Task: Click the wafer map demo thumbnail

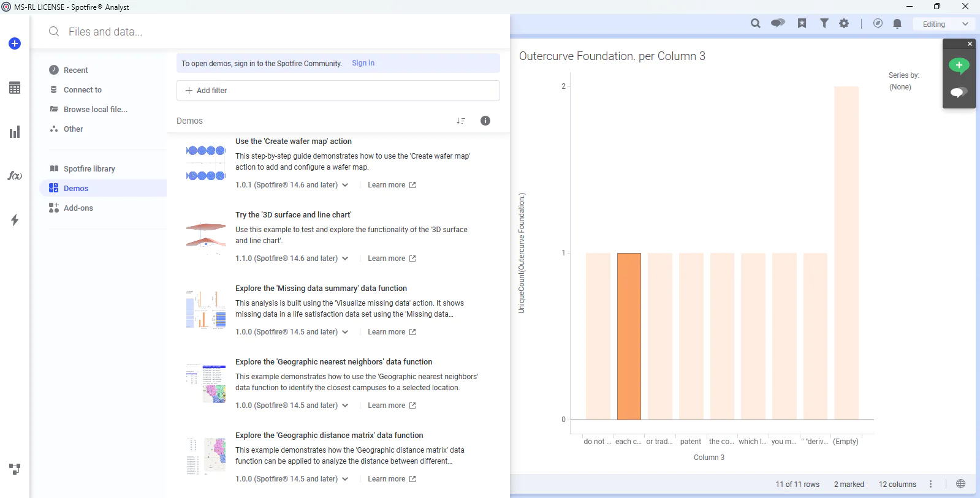Action: tap(206, 163)
